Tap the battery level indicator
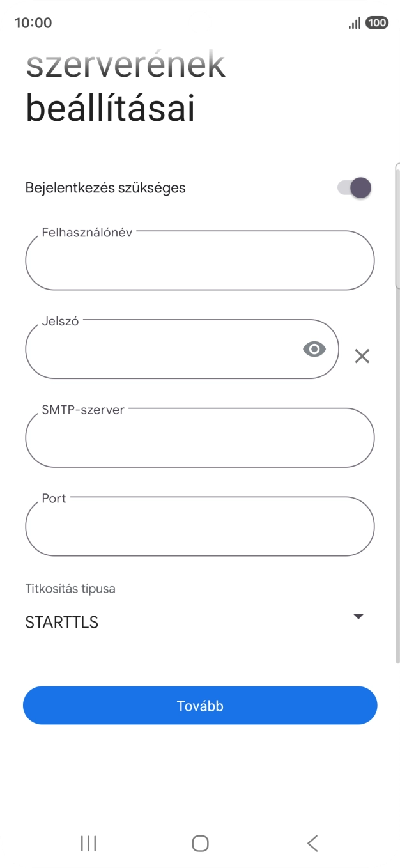The height and width of the screenshot is (868, 400). click(x=377, y=23)
